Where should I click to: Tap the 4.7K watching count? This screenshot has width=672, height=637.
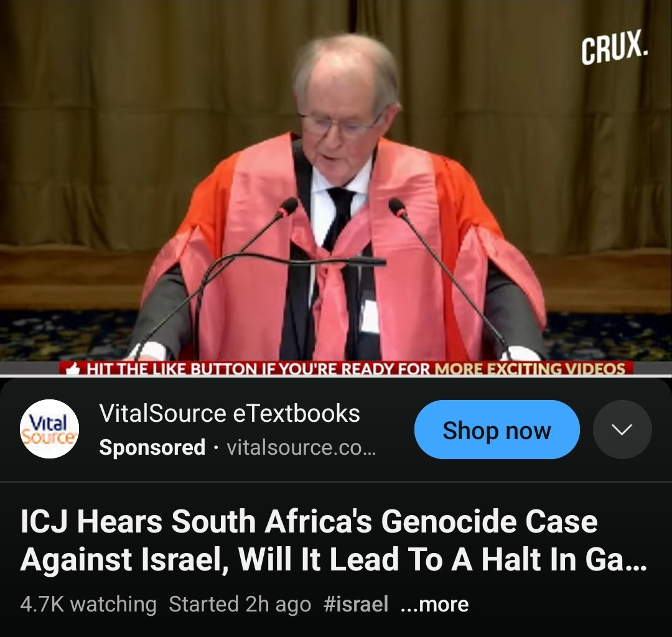[x=88, y=604]
